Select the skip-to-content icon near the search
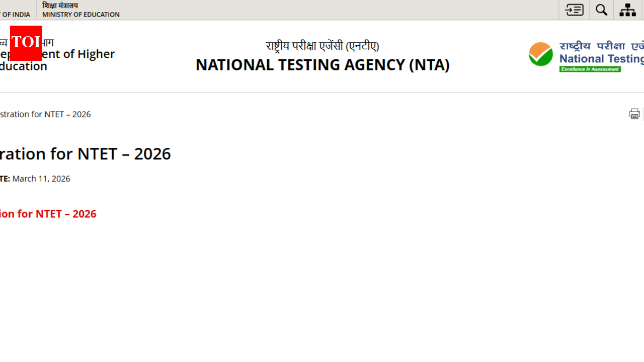Viewport: 644px width, 362px height. tap(574, 10)
